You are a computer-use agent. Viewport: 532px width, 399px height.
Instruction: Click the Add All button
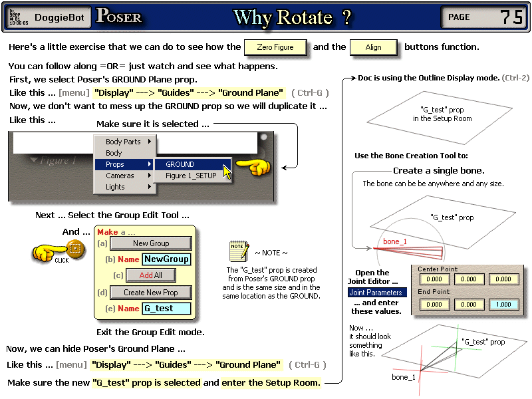point(151,275)
